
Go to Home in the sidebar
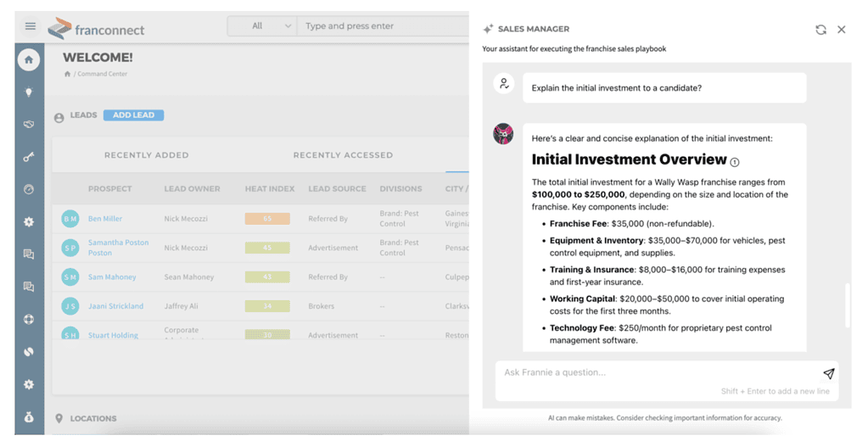(x=29, y=59)
